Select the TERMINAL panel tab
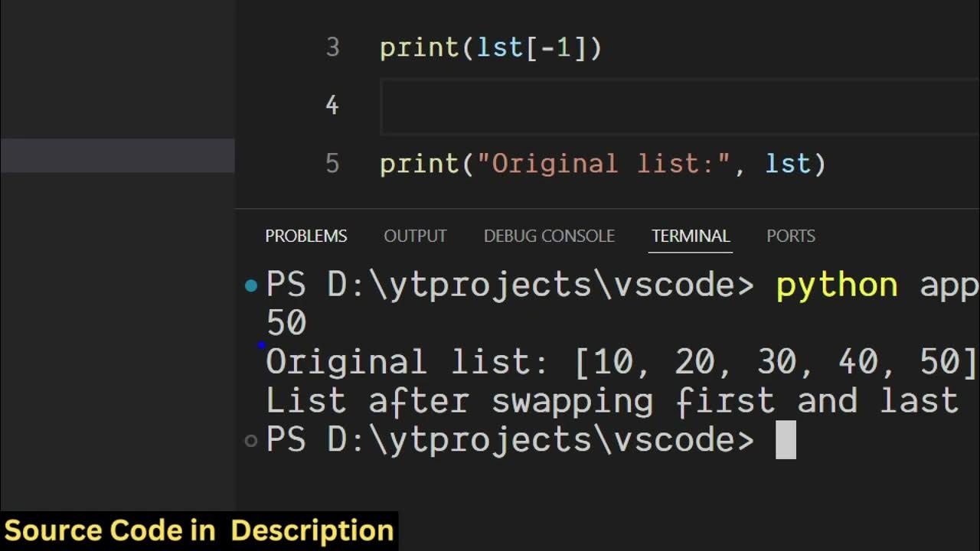Image resolution: width=980 pixels, height=551 pixels. tap(691, 236)
